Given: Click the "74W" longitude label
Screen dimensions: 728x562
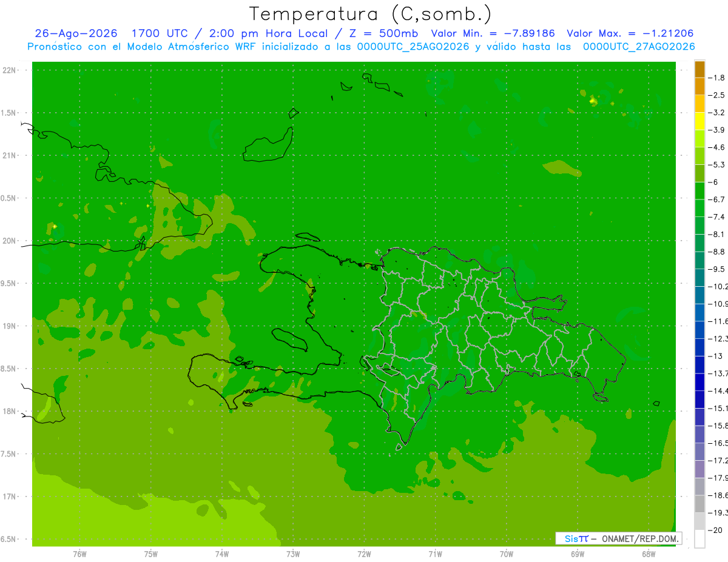Looking at the screenshot, I should [222, 554].
